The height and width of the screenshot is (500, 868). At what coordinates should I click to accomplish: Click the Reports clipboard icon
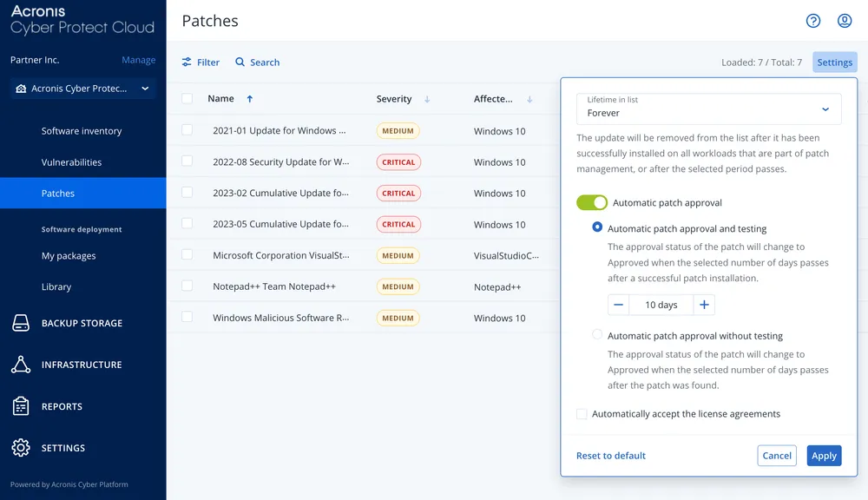coord(21,406)
